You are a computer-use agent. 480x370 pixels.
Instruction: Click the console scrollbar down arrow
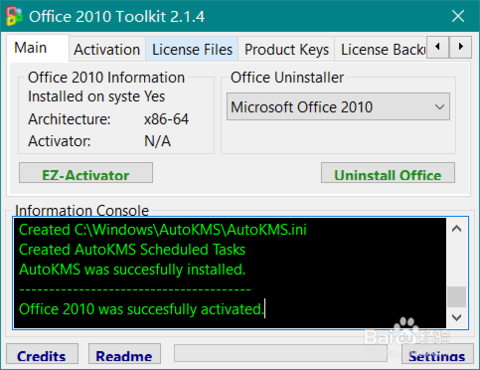pos(456,317)
